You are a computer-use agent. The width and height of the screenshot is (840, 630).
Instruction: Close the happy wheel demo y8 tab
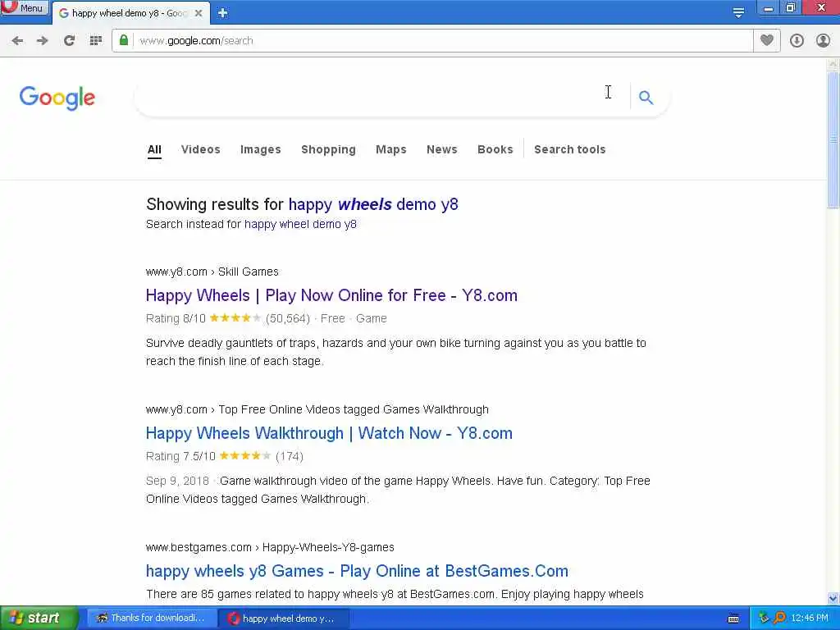click(199, 13)
